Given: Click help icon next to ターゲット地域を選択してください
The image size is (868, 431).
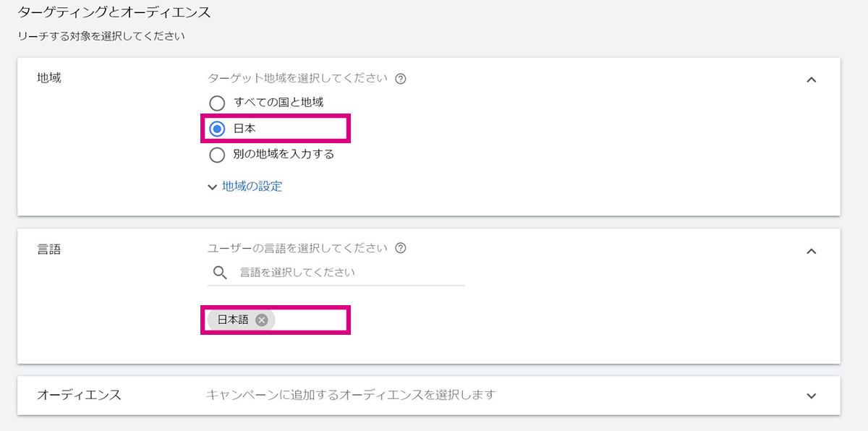Looking at the screenshot, I should coord(401,79).
